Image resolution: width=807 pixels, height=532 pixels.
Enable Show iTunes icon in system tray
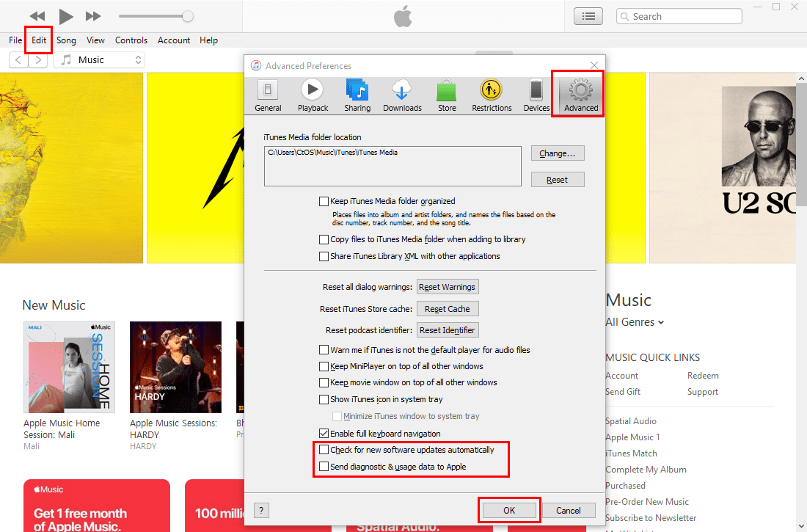coord(324,400)
